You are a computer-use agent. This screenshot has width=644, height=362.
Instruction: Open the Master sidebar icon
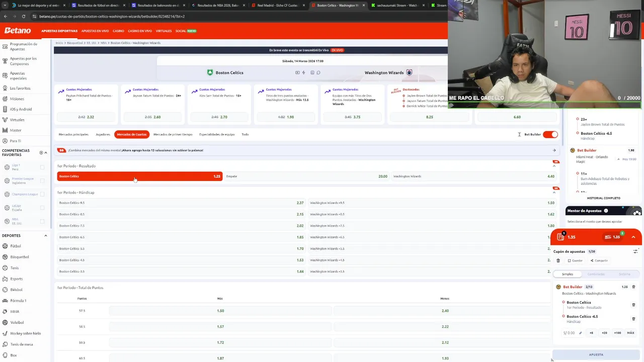[x=5, y=130]
